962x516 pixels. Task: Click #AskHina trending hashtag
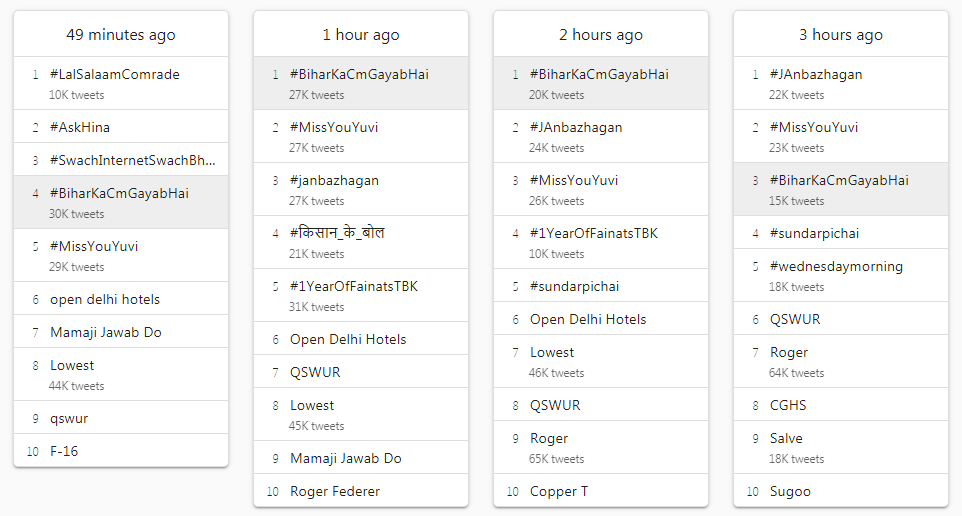tap(121, 127)
